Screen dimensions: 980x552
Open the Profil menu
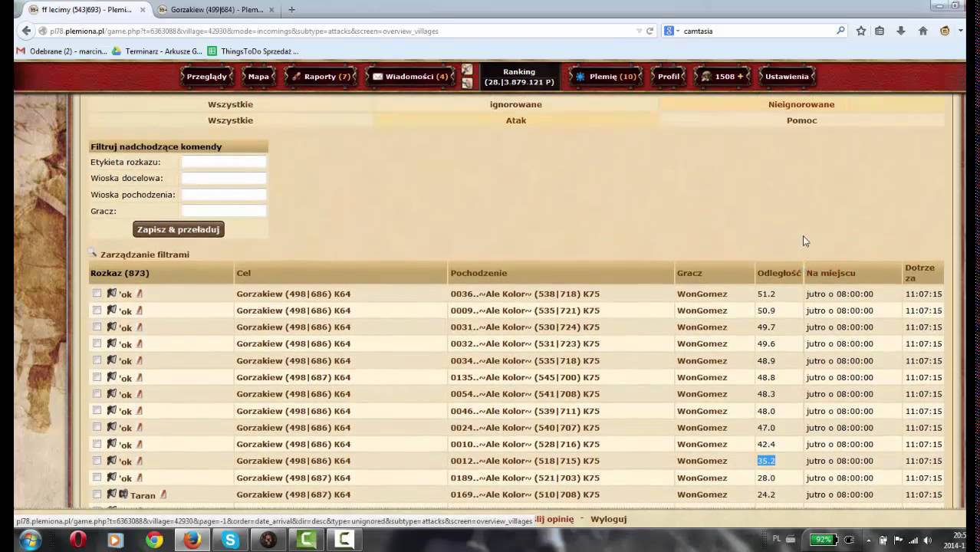(669, 77)
